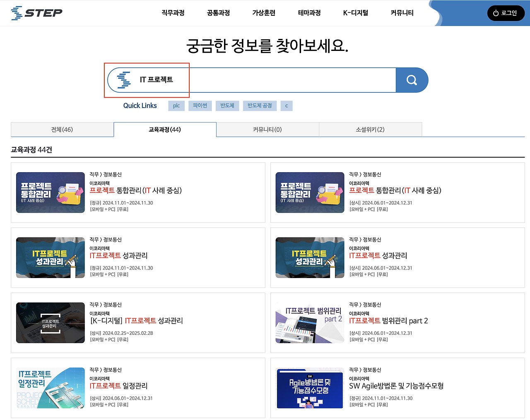Click the power icon on the 로그인 button

click(x=496, y=13)
